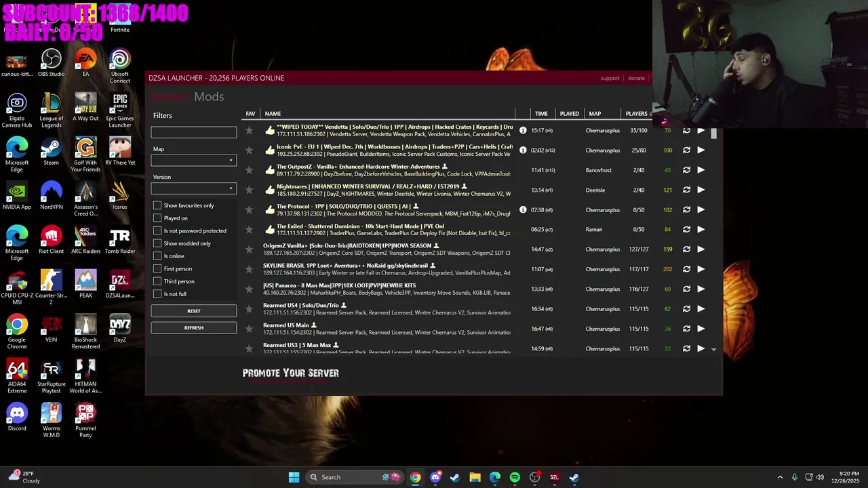Refresh the OutpostZ Vanilla+ server row
This screenshot has height=488, width=868.
point(686,170)
